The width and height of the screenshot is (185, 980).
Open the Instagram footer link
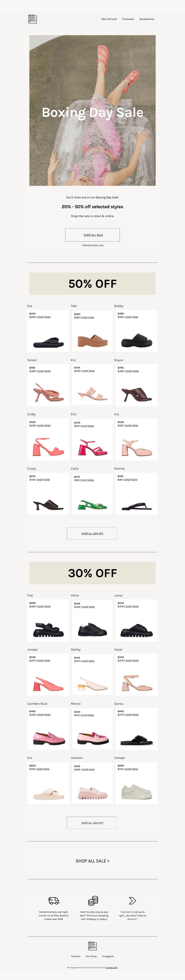(x=108, y=956)
